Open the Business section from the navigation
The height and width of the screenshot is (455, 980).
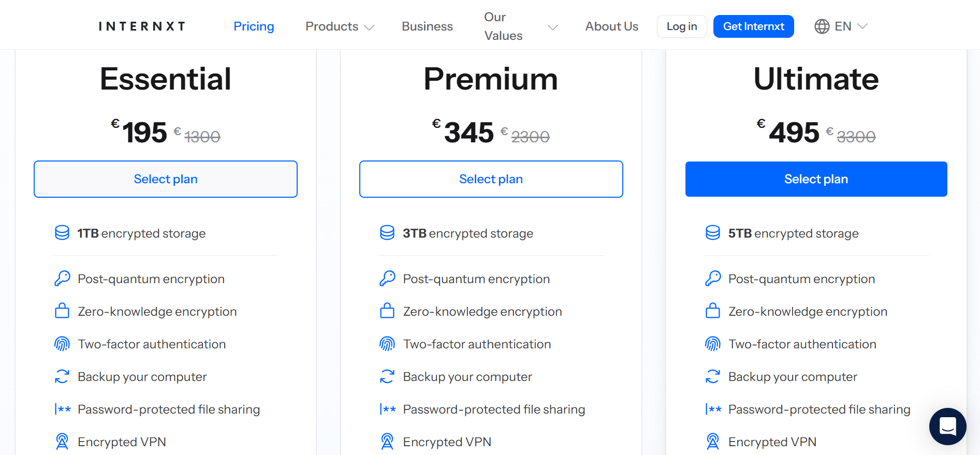tap(427, 26)
